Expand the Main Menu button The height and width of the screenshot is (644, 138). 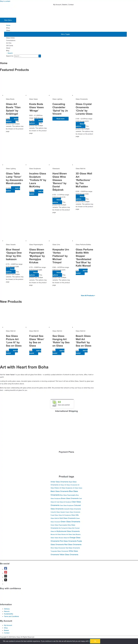[8, 20]
